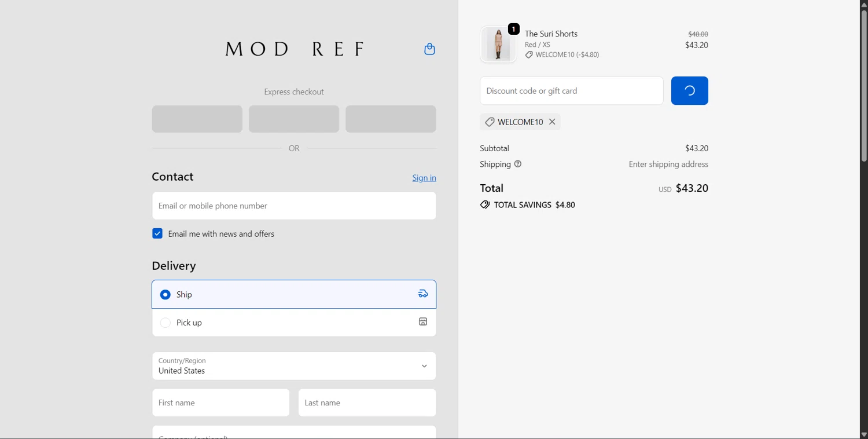Screen dimensions: 868x439
Task: Click the USD currency label by total
Action: point(665,190)
